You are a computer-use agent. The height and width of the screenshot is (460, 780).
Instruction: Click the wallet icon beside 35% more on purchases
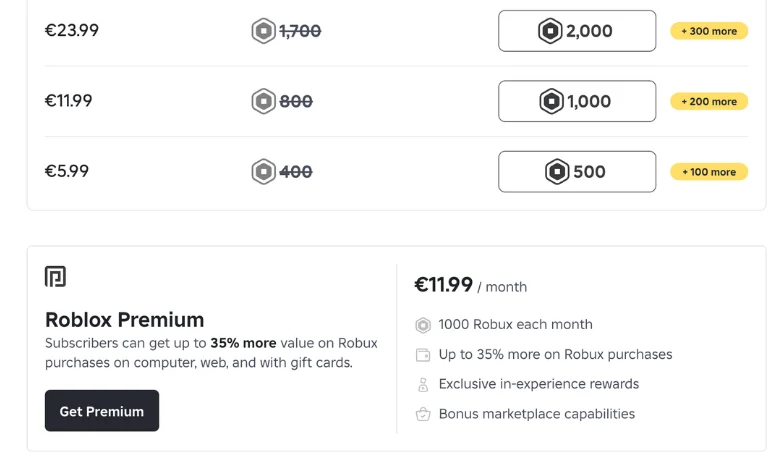[x=423, y=355]
